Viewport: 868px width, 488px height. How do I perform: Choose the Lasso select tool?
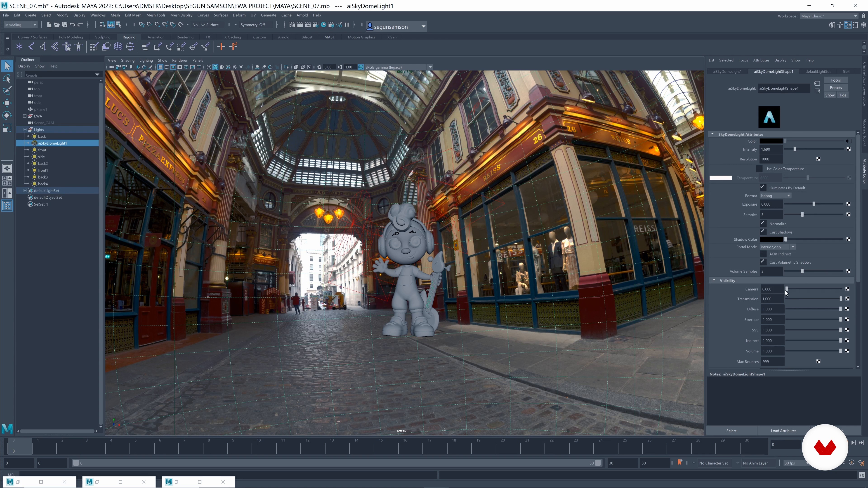click(x=7, y=78)
